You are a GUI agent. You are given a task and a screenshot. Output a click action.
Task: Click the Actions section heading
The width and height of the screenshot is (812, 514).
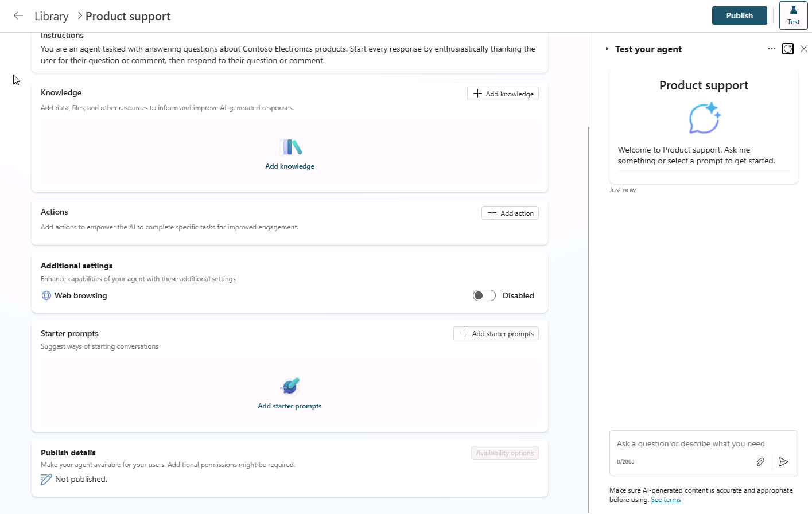point(55,212)
